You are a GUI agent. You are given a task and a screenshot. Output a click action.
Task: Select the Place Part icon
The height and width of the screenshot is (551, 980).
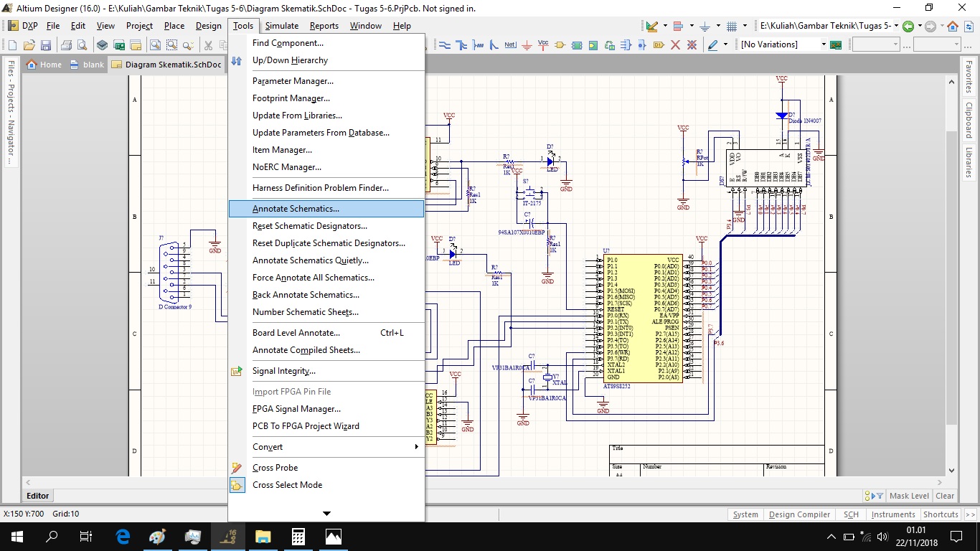pos(560,44)
